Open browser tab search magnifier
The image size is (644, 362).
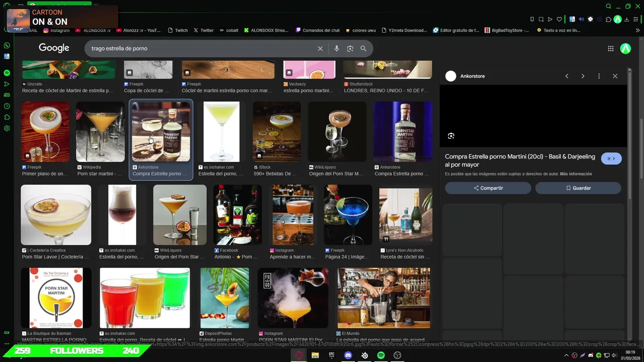(x=608, y=7)
